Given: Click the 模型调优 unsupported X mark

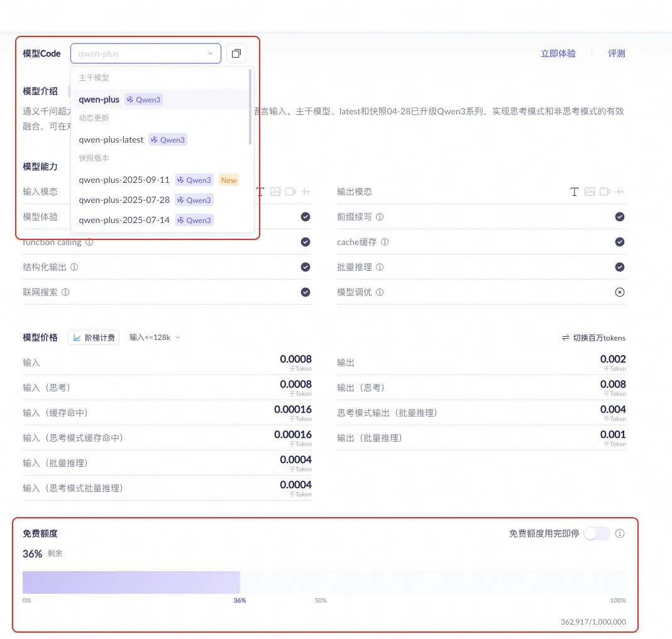Looking at the screenshot, I should (x=620, y=292).
